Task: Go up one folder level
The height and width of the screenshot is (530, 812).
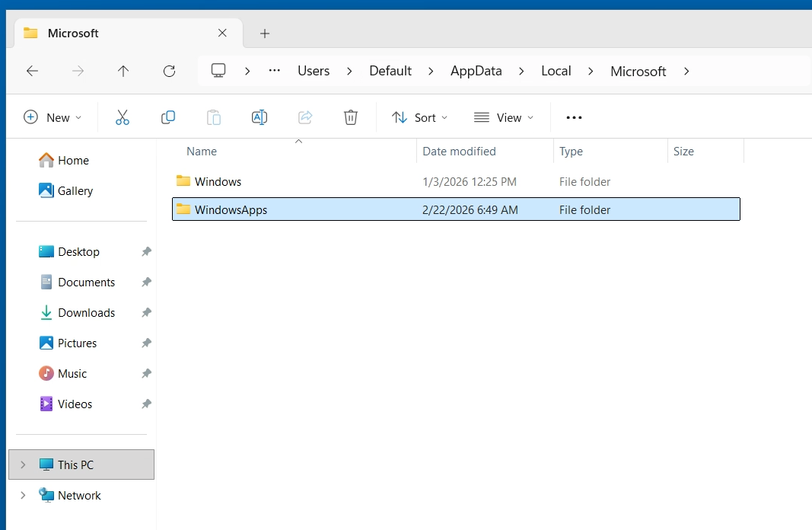Action: pyautogui.click(x=123, y=71)
